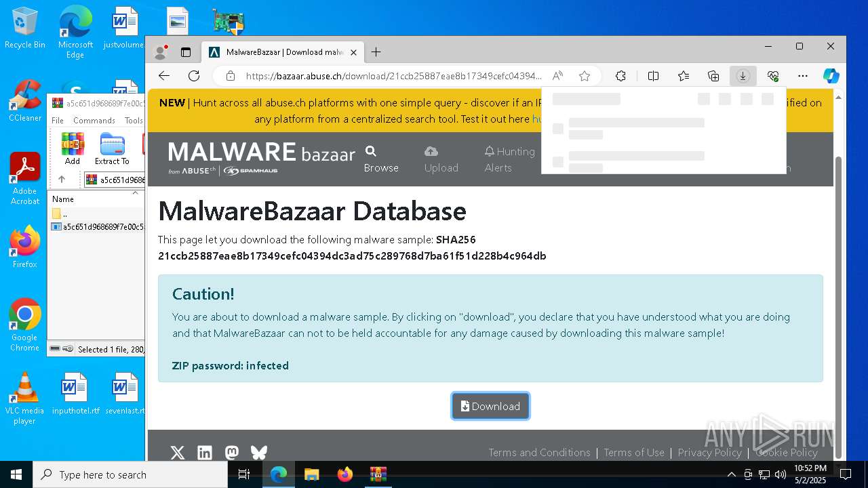Open the Mastodon footer link
The height and width of the screenshot is (488, 868).
pyautogui.click(x=232, y=453)
